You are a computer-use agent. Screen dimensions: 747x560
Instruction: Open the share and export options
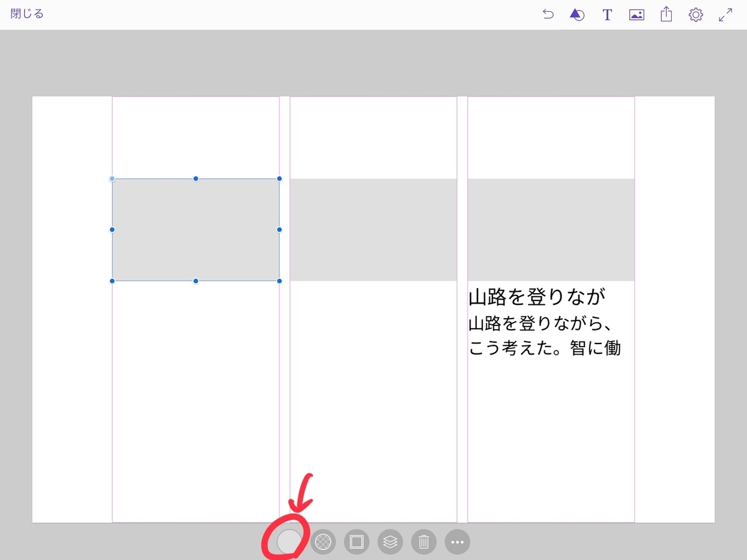[666, 14]
